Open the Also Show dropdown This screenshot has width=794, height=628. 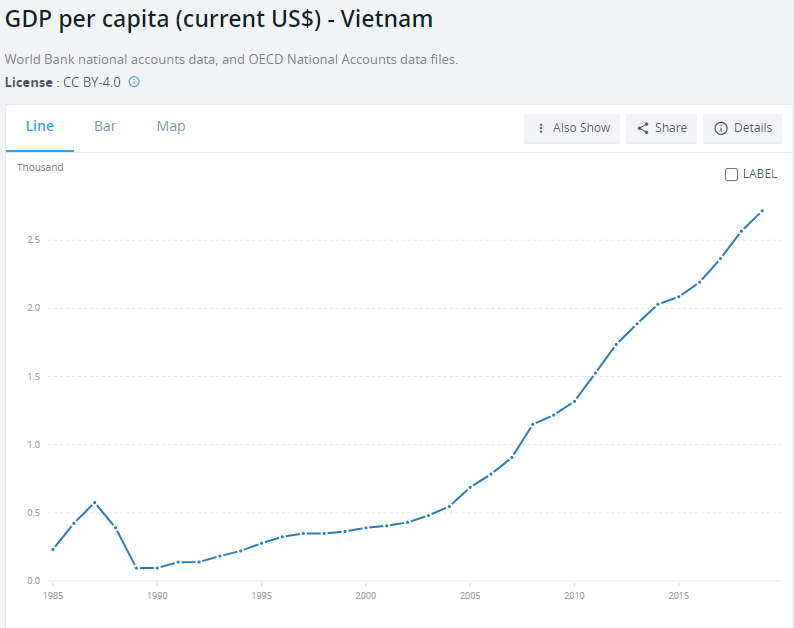572,128
